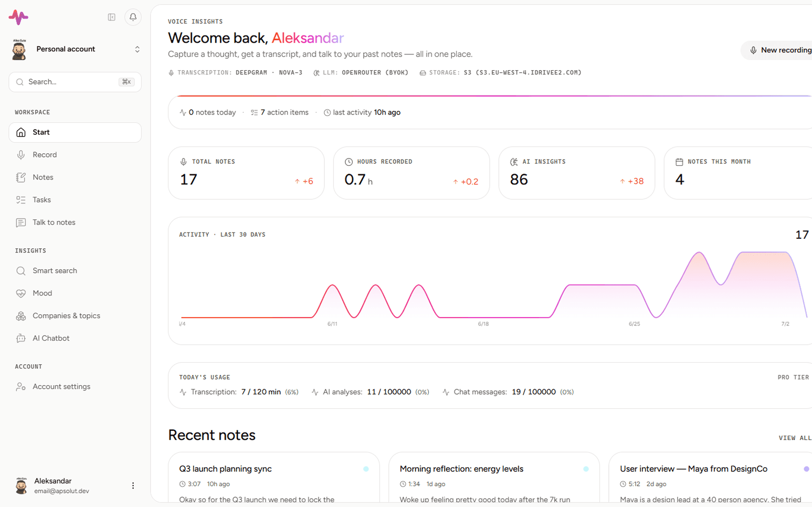Click the 6/25 date on activity chart
This screenshot has width=812, height=507.
point(634,324)
